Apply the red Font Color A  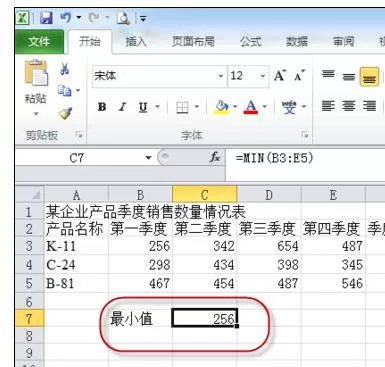click(x=251, y=107)
